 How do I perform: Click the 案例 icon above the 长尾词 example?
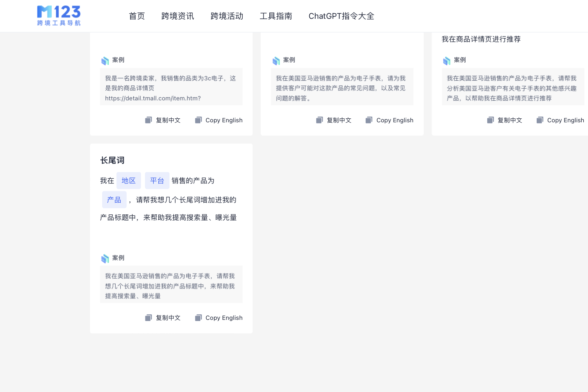pyautogui.click(x=105, y=258)
